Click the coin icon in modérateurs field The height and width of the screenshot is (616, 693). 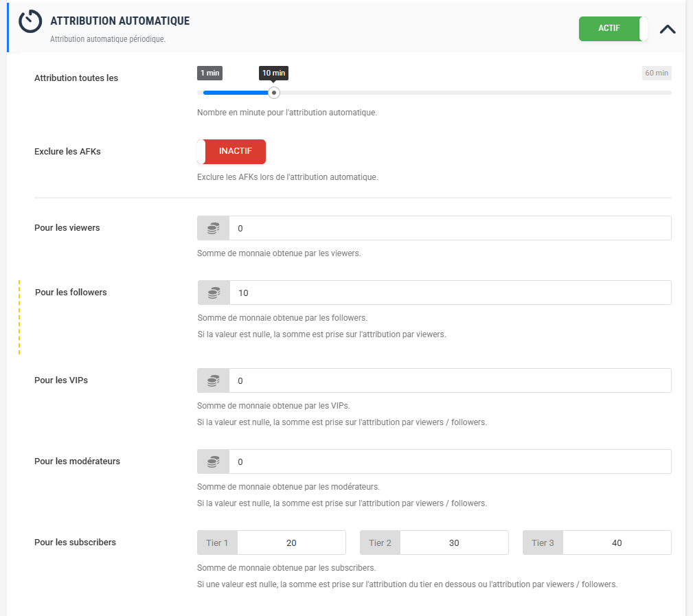(213, 461)
